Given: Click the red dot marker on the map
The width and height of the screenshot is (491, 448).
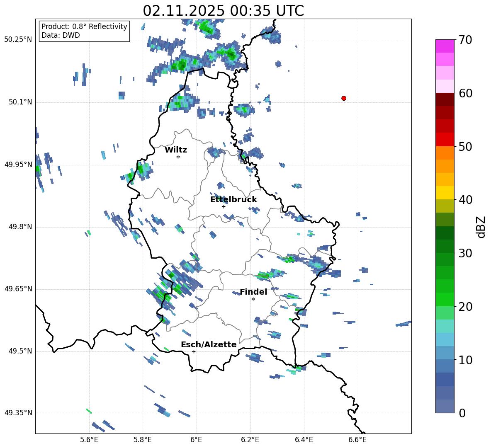Looking at the screenshot, I should [x=343, y=98].
